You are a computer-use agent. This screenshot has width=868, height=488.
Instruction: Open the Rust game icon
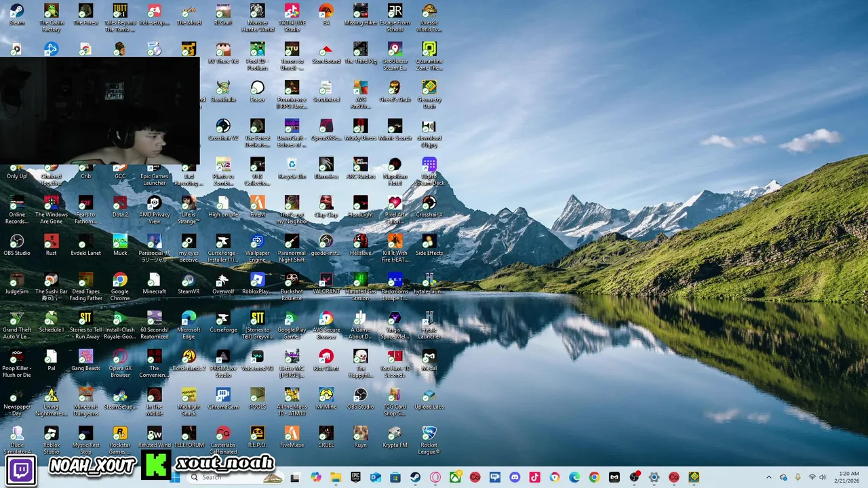52,246
